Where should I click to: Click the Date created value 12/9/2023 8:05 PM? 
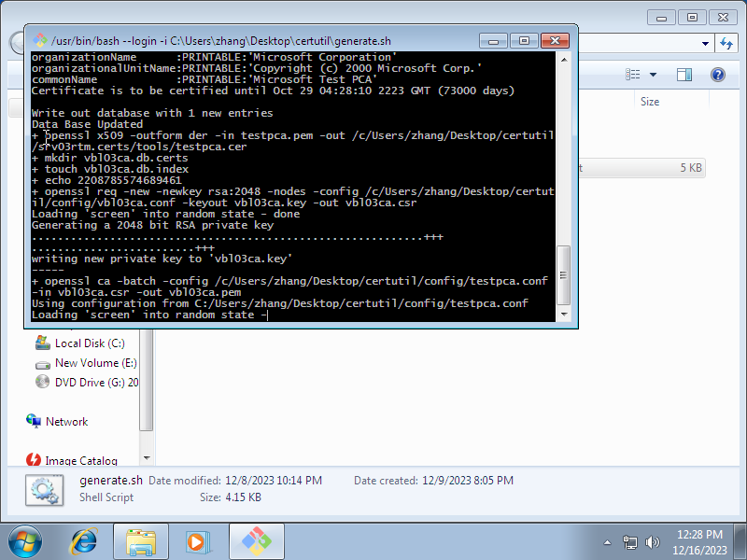point(468,481)
